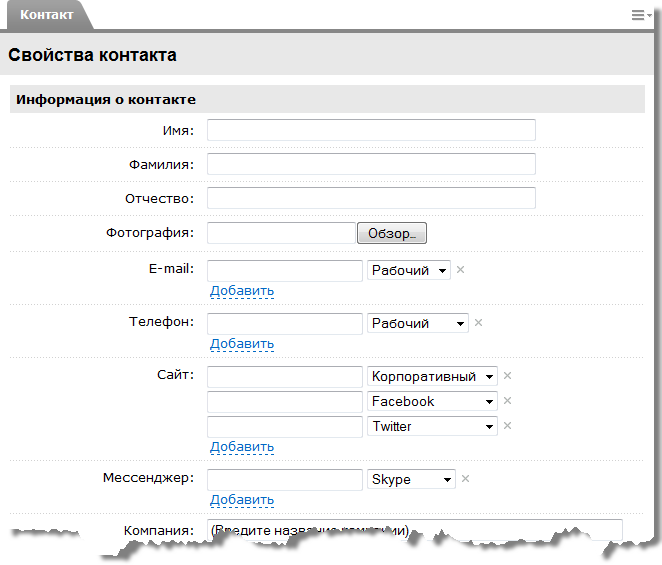The image size is (662, 565).
Task: Focus the Имя input field
Action: click(371, 130)
